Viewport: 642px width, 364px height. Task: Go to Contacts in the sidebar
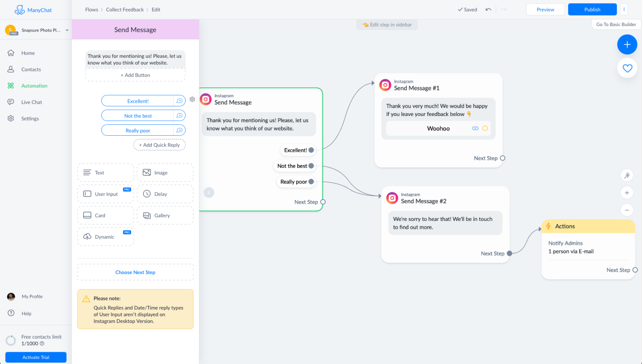31,69
